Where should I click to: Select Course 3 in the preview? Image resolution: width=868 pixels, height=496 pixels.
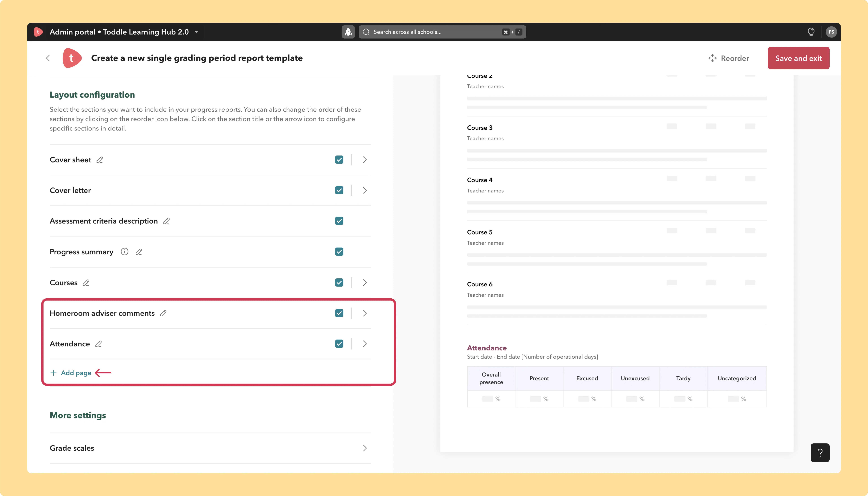(x=480, y=128)
